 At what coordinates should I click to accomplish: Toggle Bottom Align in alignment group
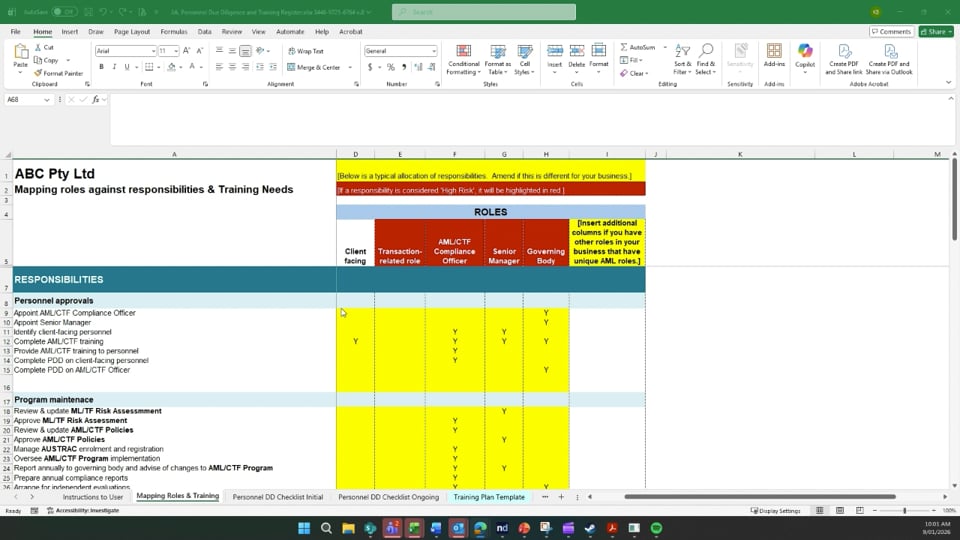(246, 51)
